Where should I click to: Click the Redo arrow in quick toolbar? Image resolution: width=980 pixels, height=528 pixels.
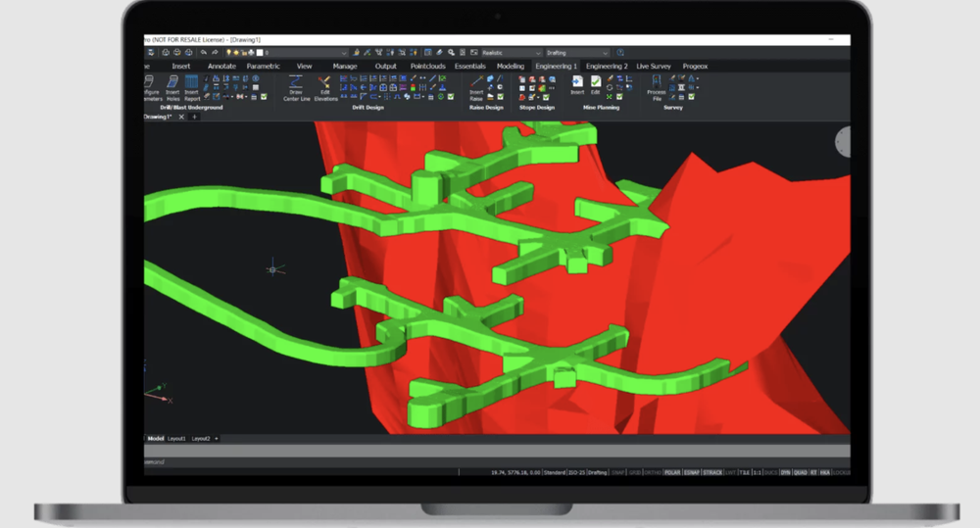(x=215, y=53)
